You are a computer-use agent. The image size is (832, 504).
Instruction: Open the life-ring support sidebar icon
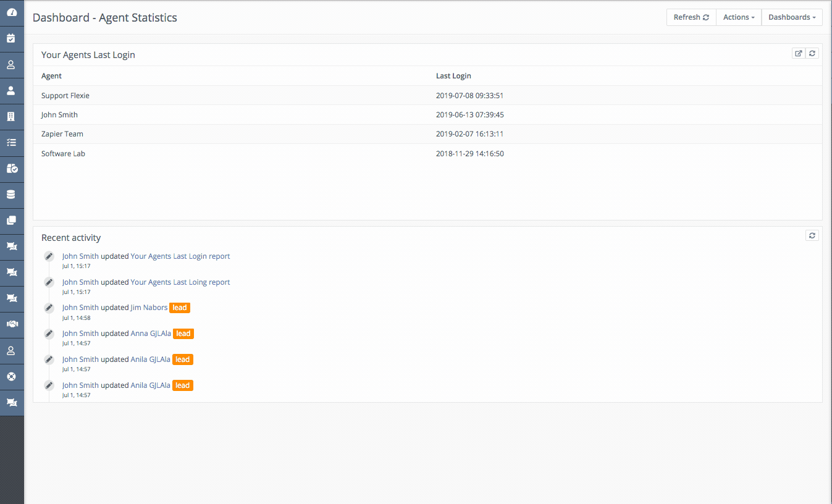click(11, 376)
